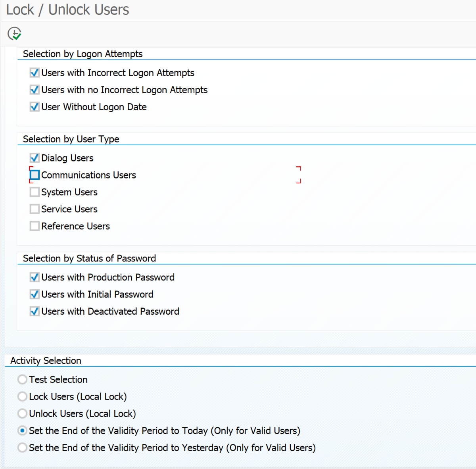476x469 pixels.
Task: Uncheck Users with Production Password
Action: pos(35,277)
